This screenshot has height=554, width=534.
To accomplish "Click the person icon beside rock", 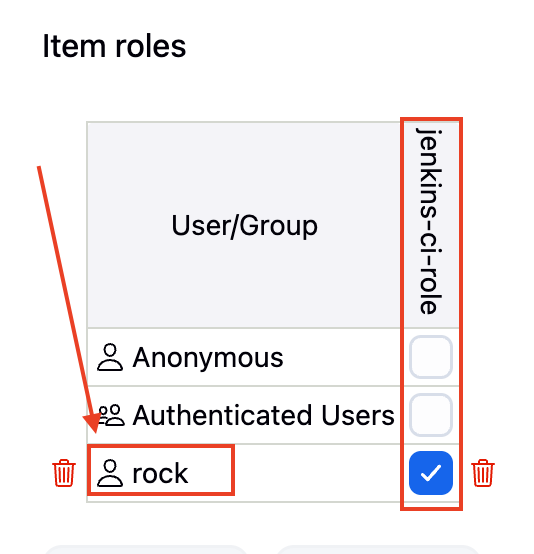I will click(x=110, y=473).
